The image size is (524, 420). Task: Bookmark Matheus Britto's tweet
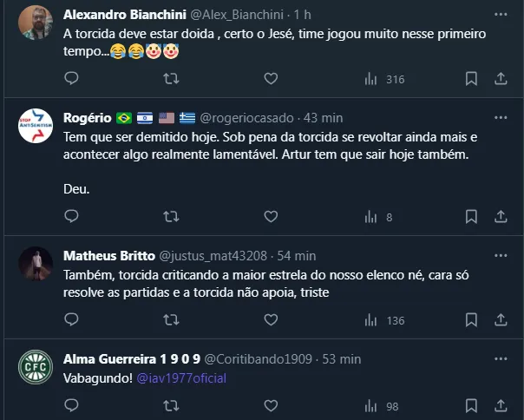(x=471, y=320)
